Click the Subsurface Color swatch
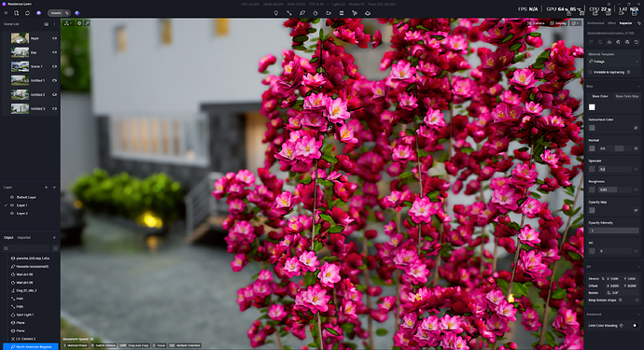This screenshot has height=350, width=644. pos(592,128)
